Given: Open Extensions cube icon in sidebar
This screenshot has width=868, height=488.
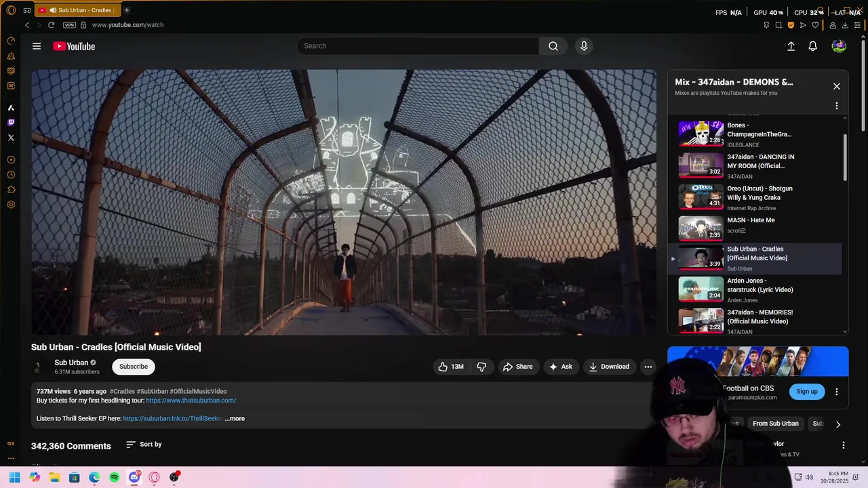Looking at the screenshot, I should pos(11,190).
